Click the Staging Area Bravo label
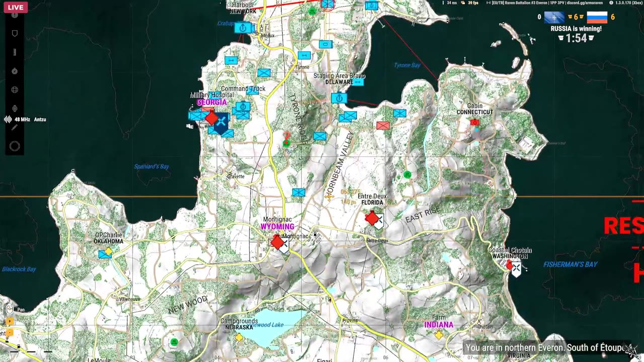The width and height of the screenshot is (644, 362). click(339, 76)
